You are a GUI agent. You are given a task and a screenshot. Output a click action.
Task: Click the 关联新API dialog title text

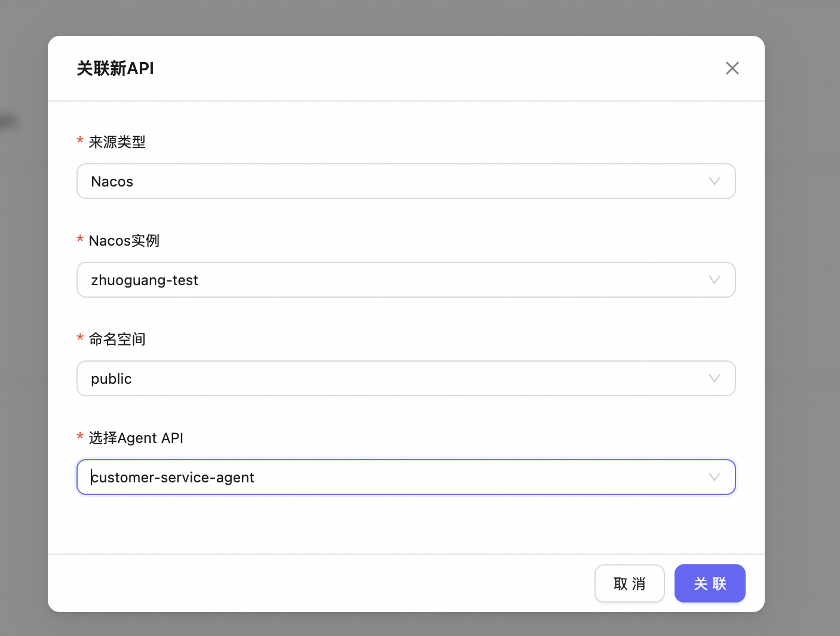pyautogui.click(x=115, y=69)
